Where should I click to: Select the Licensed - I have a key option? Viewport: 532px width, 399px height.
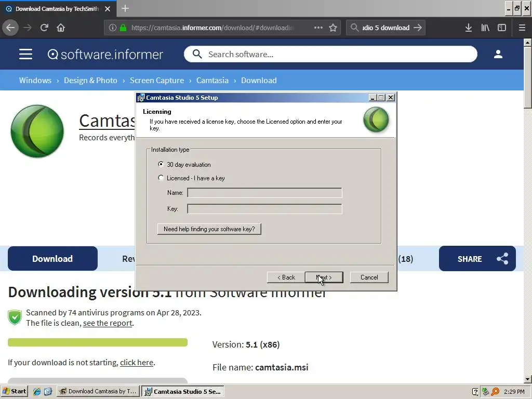point(161,178)
